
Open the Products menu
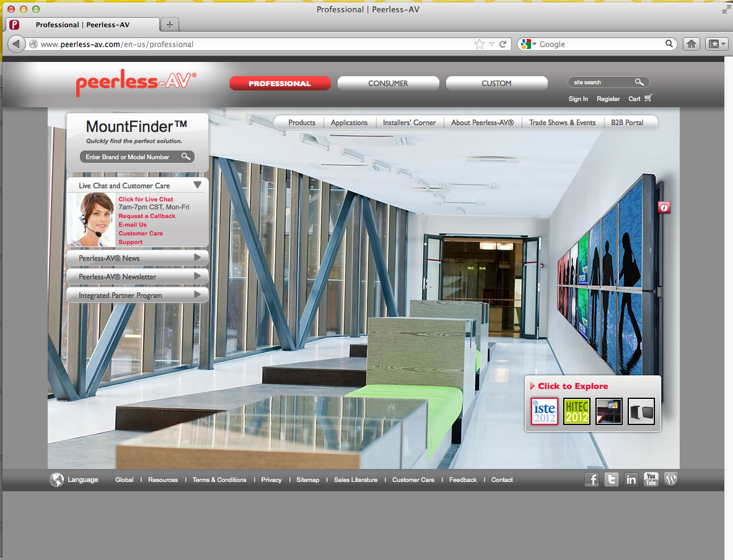pos(302,123)
